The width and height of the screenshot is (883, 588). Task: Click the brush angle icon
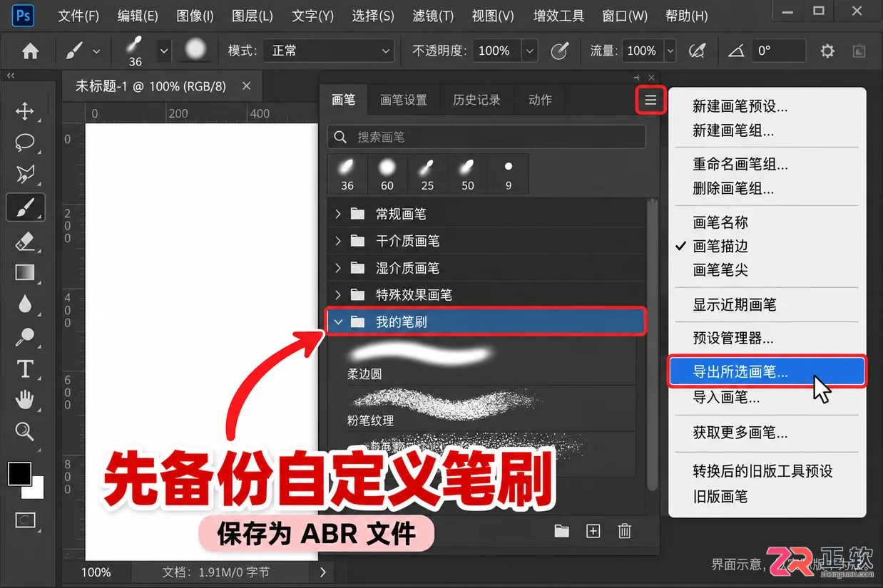tap(736, 51)
